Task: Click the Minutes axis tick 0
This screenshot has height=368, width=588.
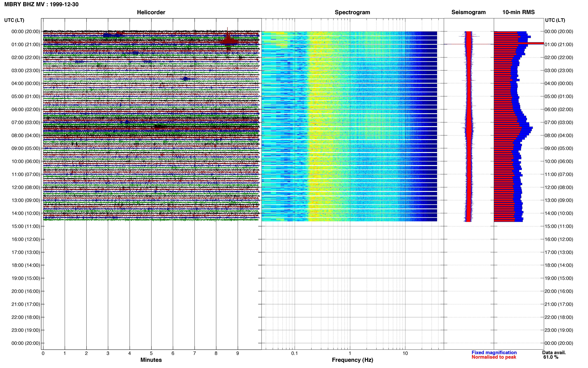Action: [x=43, y=353]
